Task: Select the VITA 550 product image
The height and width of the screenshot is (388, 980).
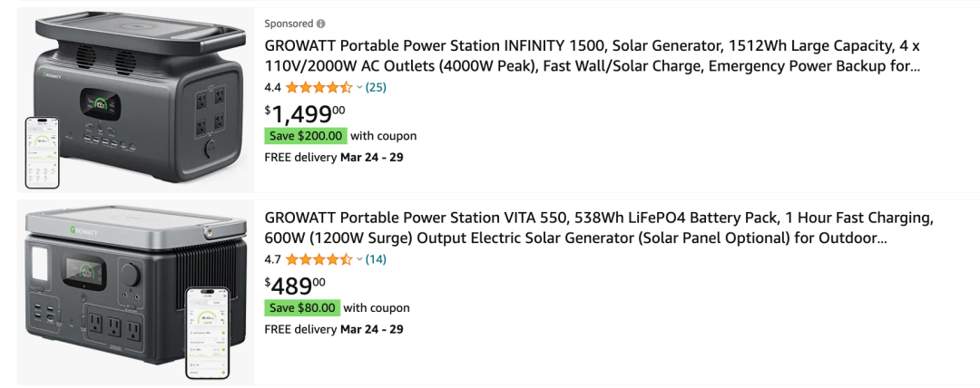Action: coord(136,292)
